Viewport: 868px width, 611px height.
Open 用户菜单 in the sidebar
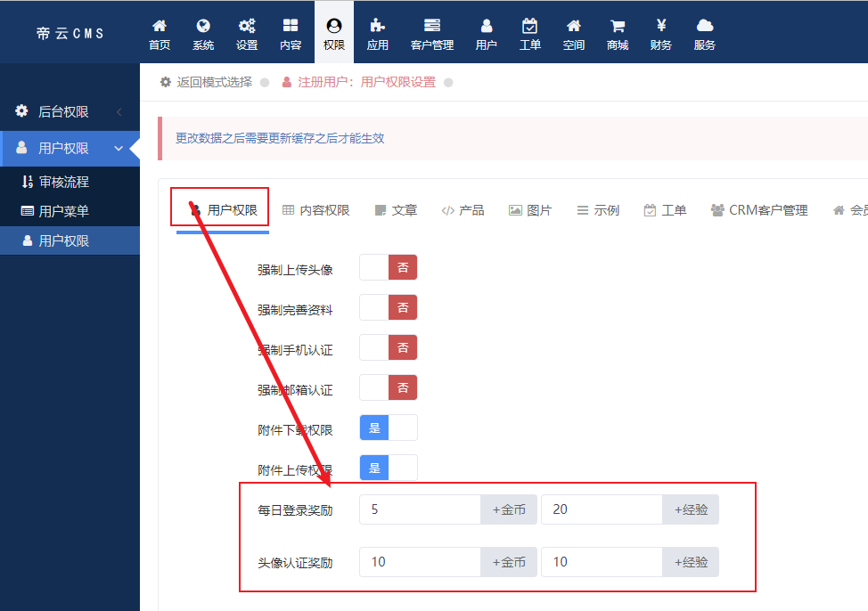tap(63, 211)
